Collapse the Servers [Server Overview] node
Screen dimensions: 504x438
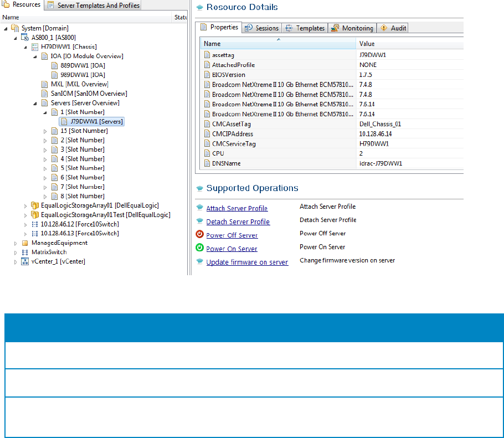pyautogui.click(x=36, y=103)
